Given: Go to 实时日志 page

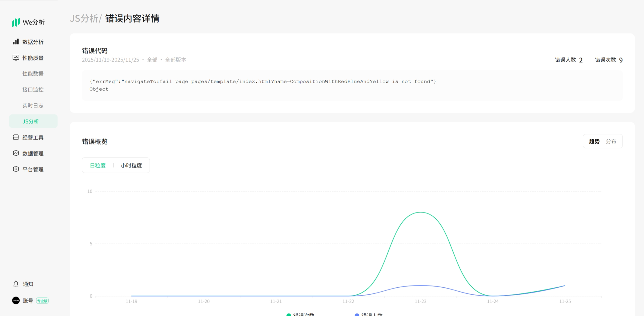Looking at the screenshot, I should pos(33,106).
